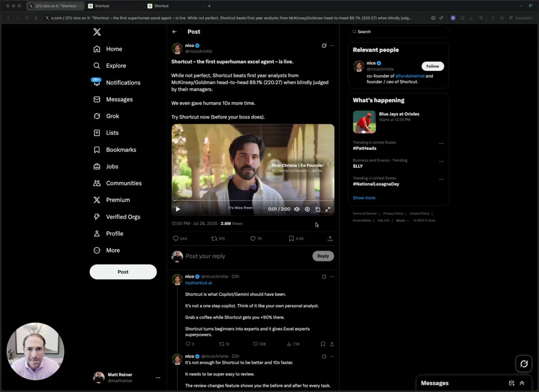Open more options for #NationalLasagnaDay trend
The width and height of the screenshot is (539, 392).
[441, 180]
